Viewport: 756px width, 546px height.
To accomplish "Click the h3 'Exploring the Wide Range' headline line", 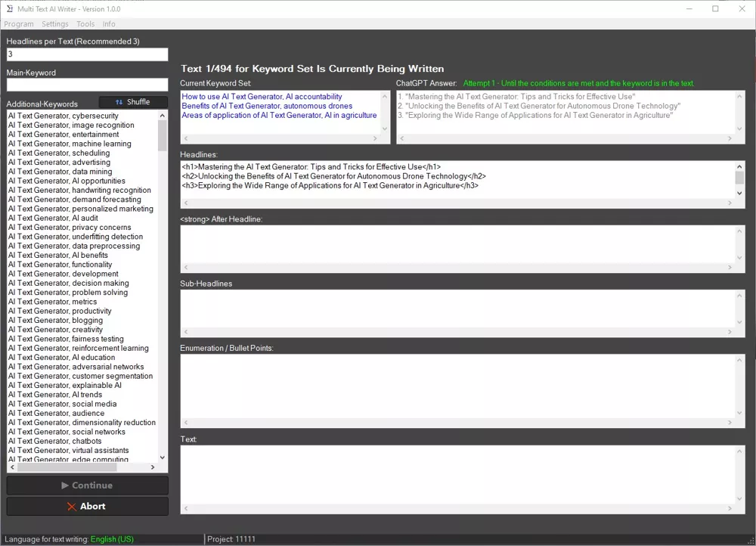I will [x=330, y=185].
